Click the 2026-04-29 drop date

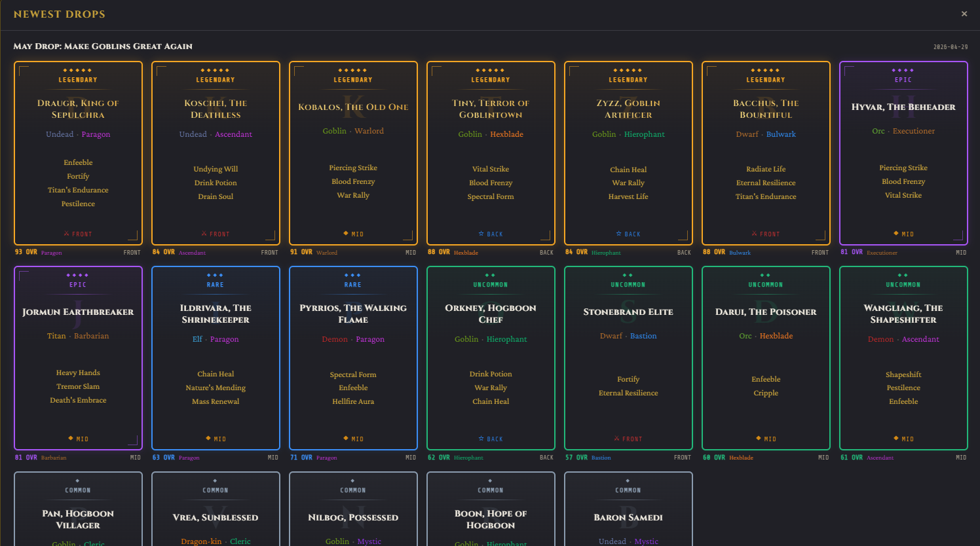tap(951, 47)
